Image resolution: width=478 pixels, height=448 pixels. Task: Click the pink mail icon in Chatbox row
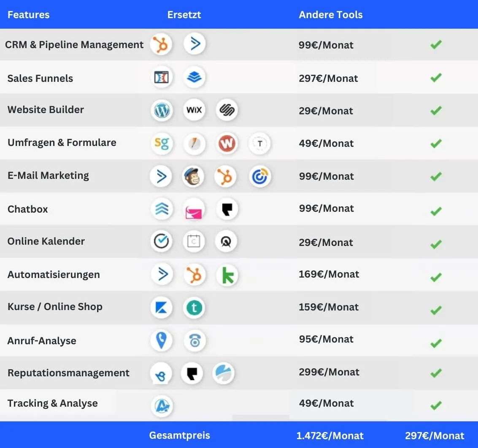coord(195,210)
